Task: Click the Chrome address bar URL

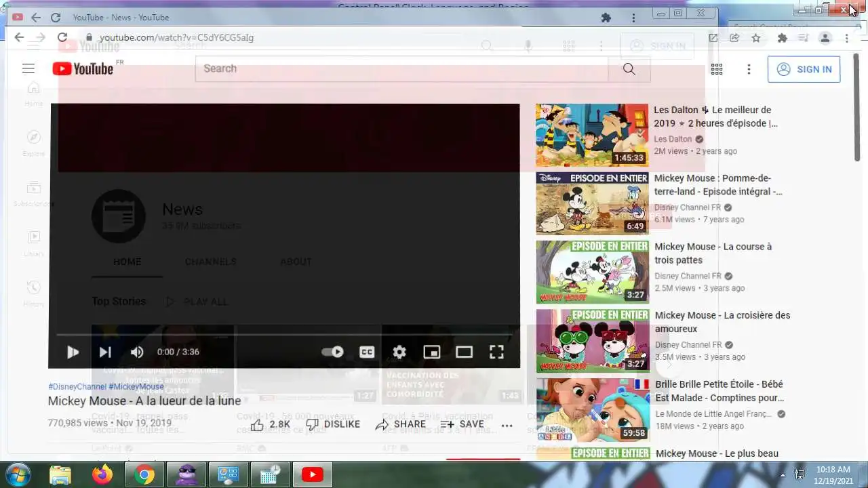Action: point(176,38)
